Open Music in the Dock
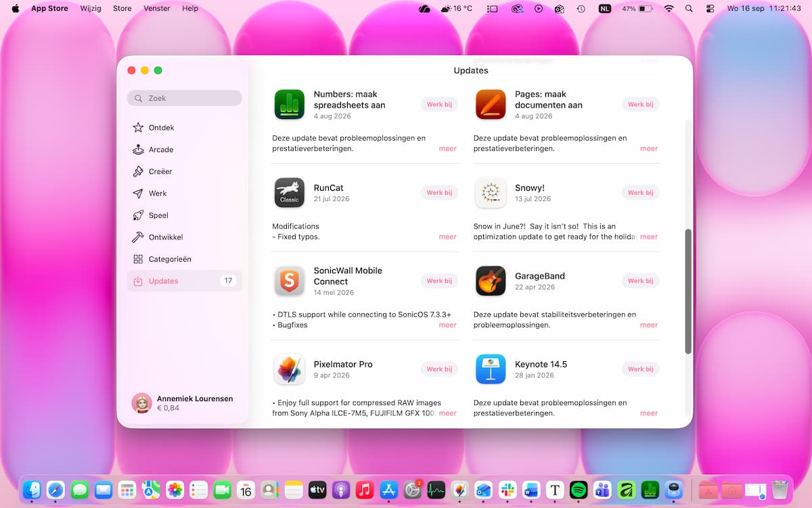Image resolution: width=812 pixels, height=508 pixels. [x=365, y=490]
